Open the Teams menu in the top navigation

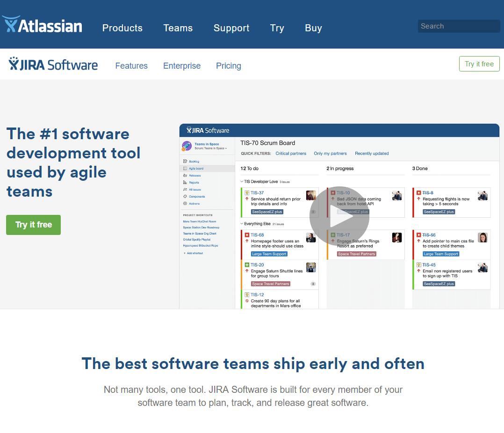[x=178, y=28]
